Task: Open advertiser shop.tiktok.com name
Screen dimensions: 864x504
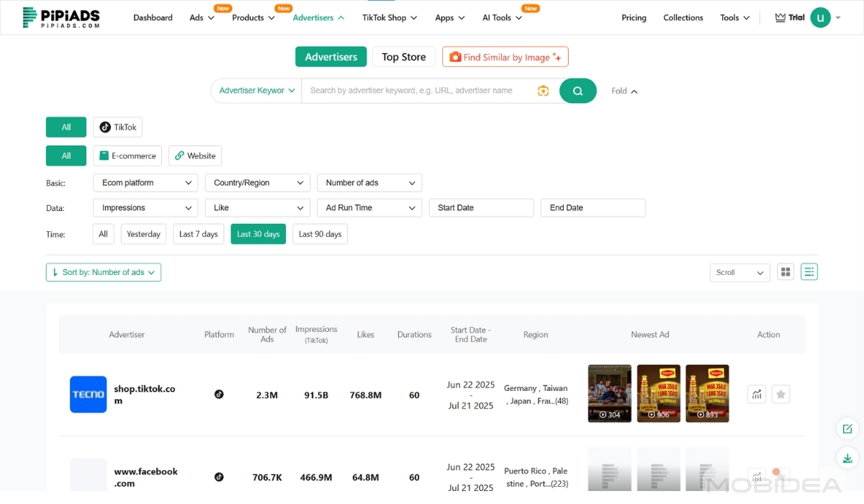Action: click(x=145, y=395)
